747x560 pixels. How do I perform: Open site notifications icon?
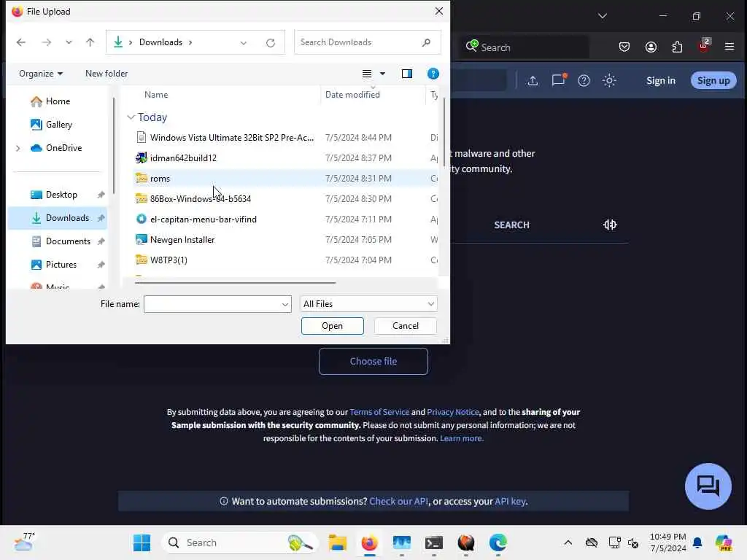click(x=558, y=80)
